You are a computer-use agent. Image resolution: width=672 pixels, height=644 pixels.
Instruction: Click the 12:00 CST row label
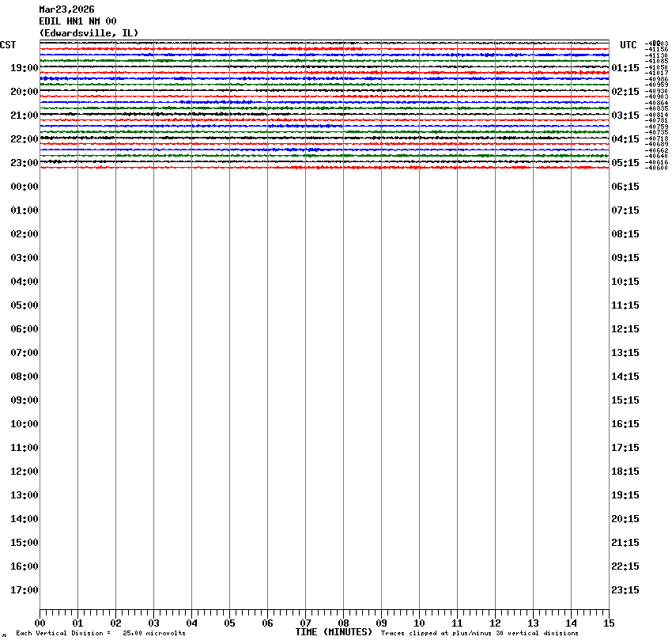point(25,472)
